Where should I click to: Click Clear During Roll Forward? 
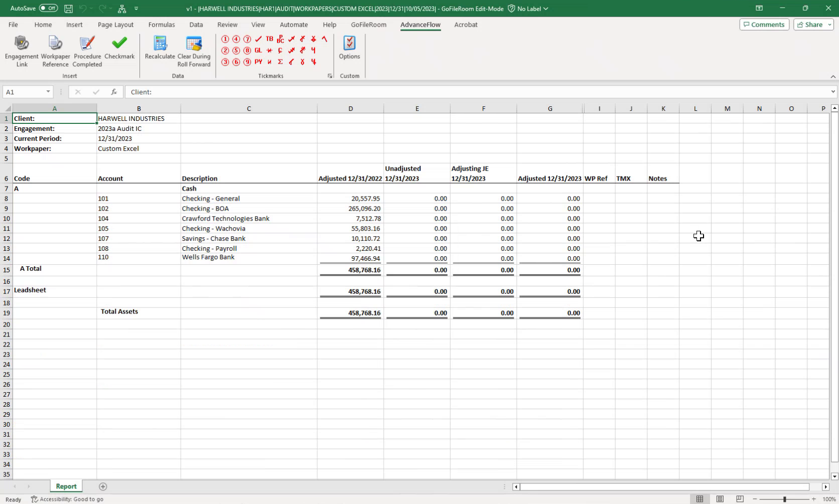pyautogui.click(x=194, y=51)
